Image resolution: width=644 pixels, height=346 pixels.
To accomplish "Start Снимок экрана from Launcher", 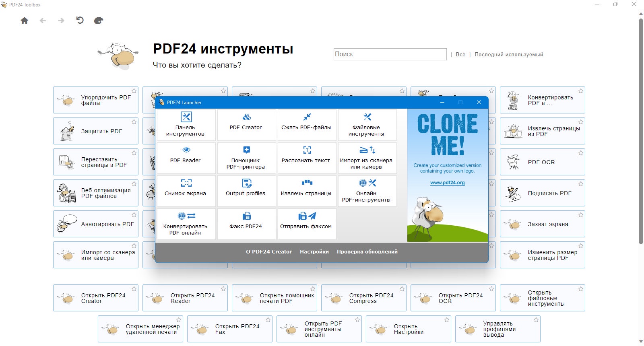I will (186, 191).
